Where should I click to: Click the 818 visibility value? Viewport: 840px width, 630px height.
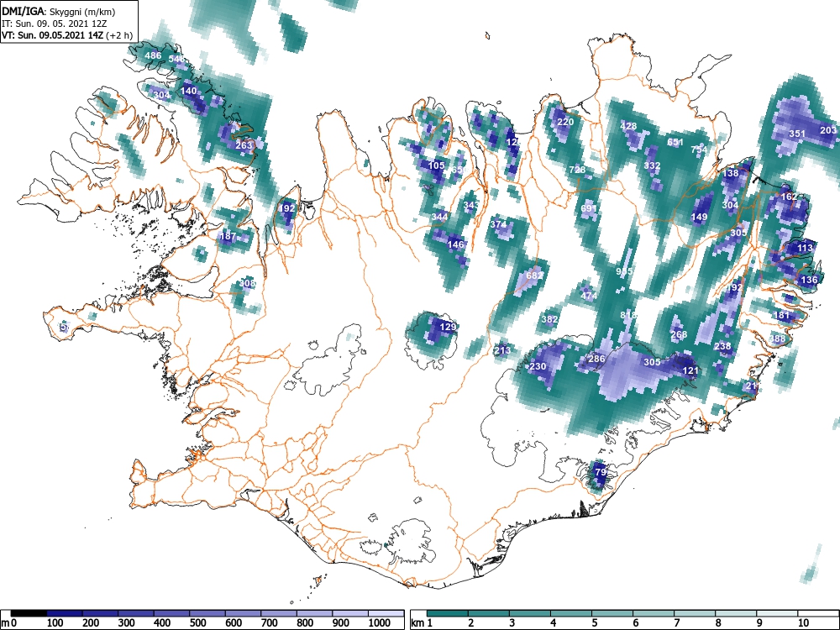tap(628, 314)
